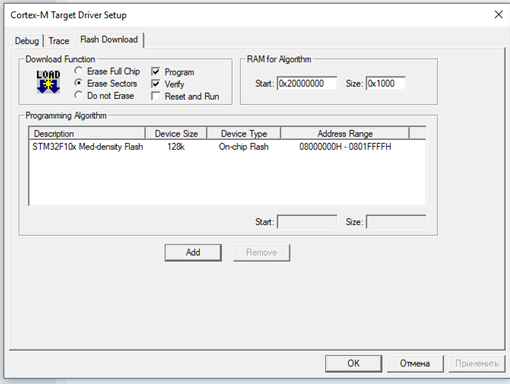This screenshot has height=384, width=510.
Task: Click Programming Algorithm Size field
Action: pyautogui.click(x=396, y=222)
